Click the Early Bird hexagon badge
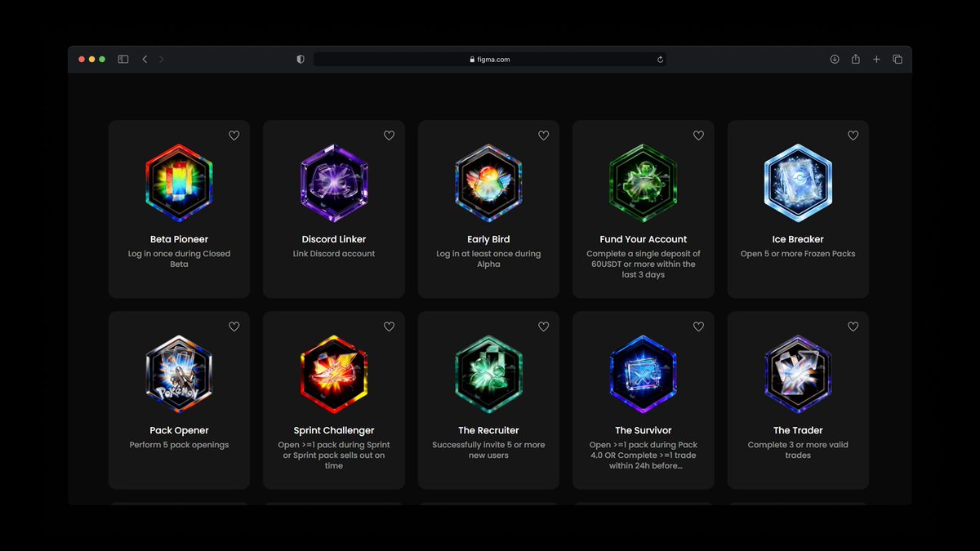Viewport: 980px width, 551px height. coord(488,183)
